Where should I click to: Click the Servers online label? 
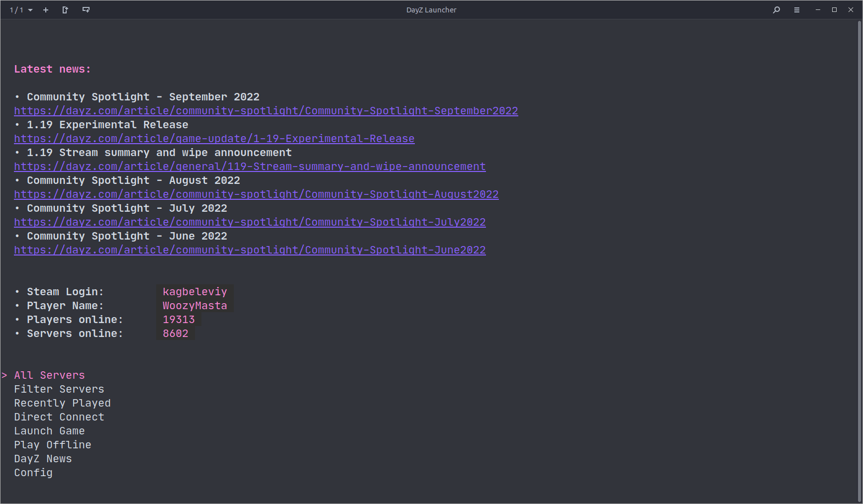tap(75, 334)
